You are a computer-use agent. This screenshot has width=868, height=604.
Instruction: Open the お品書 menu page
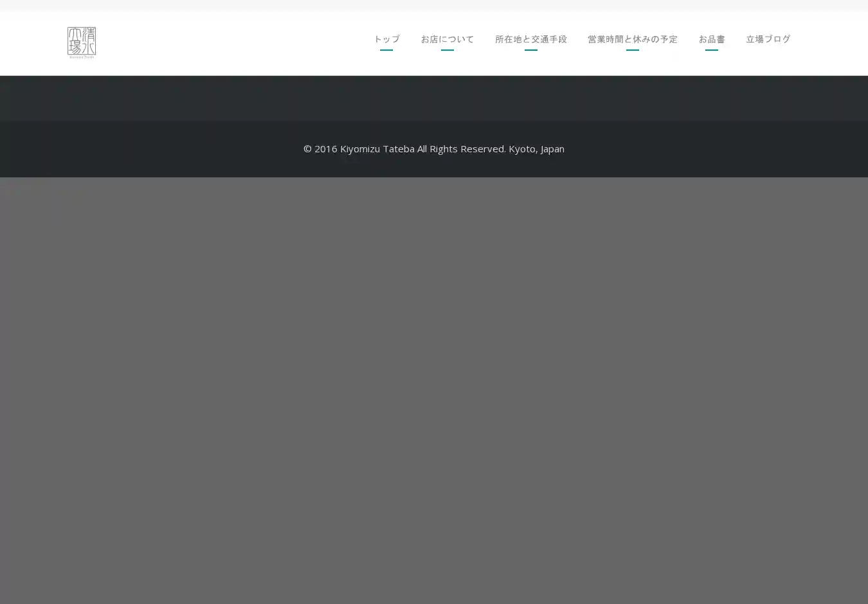pyautogui.click(x=711, y=39)
